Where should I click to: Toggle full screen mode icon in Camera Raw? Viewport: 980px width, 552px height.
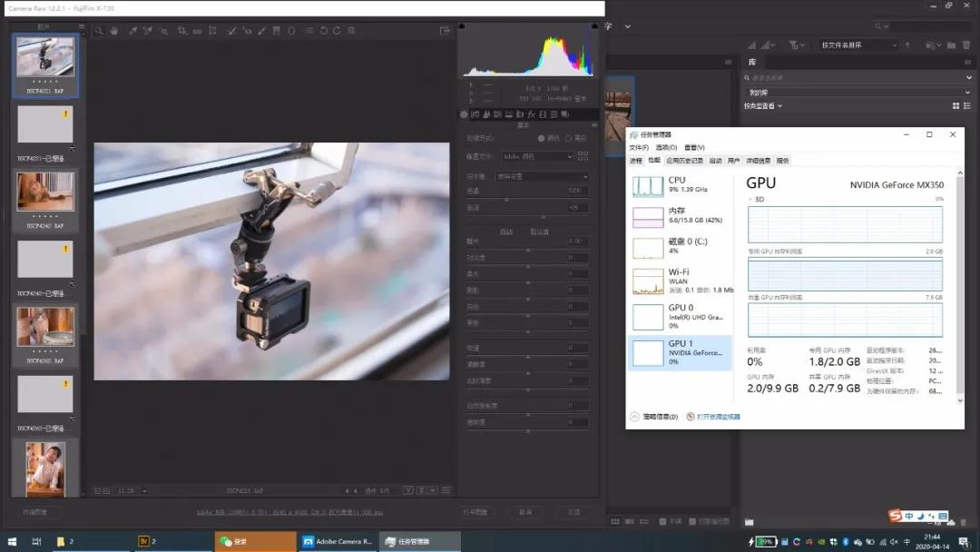coord(445,31)
